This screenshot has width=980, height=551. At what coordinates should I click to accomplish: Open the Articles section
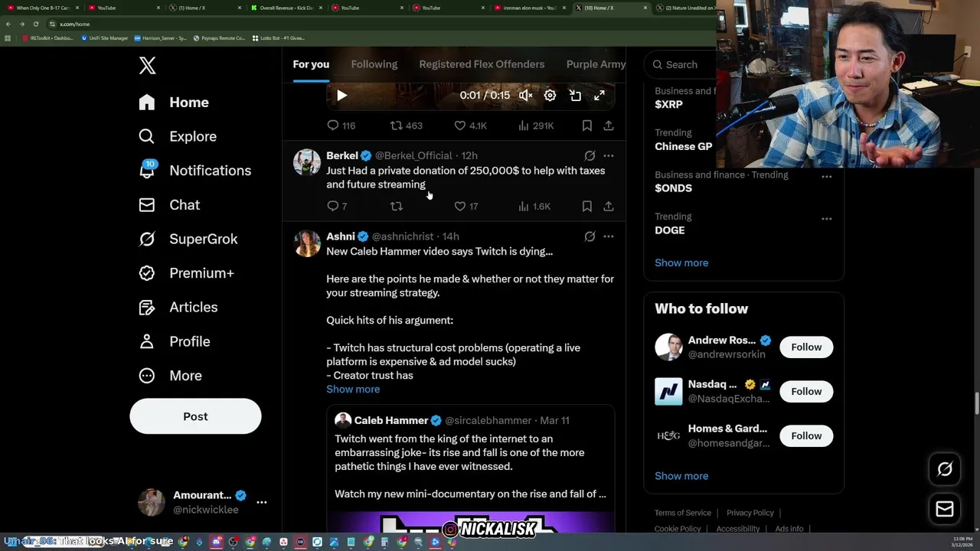point(178,307)
